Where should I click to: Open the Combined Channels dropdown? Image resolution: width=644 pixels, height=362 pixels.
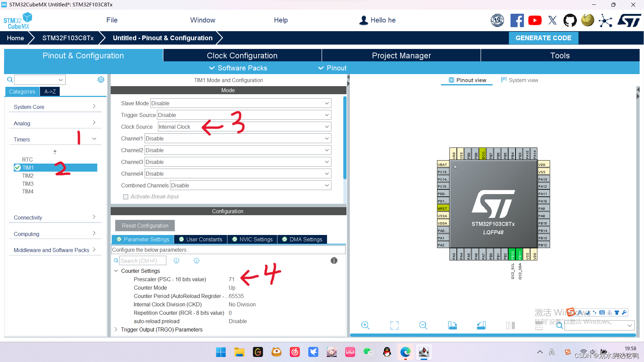coord(251,185)
